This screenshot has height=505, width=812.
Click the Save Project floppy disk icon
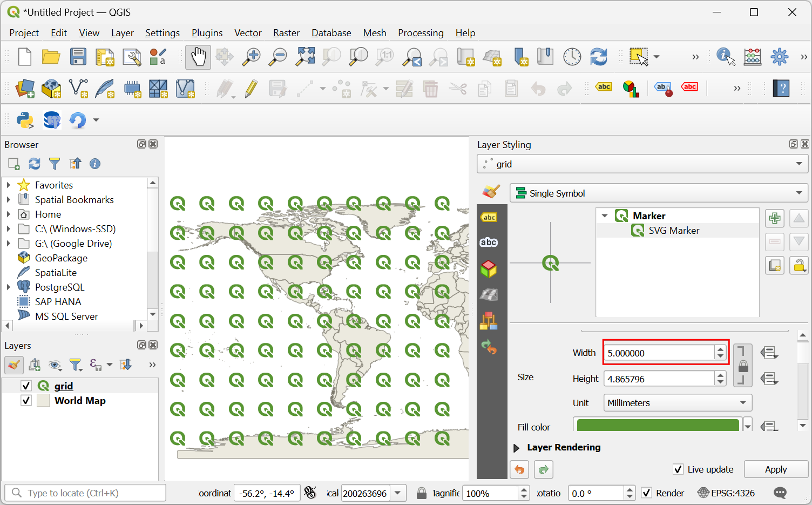point(78,57)
